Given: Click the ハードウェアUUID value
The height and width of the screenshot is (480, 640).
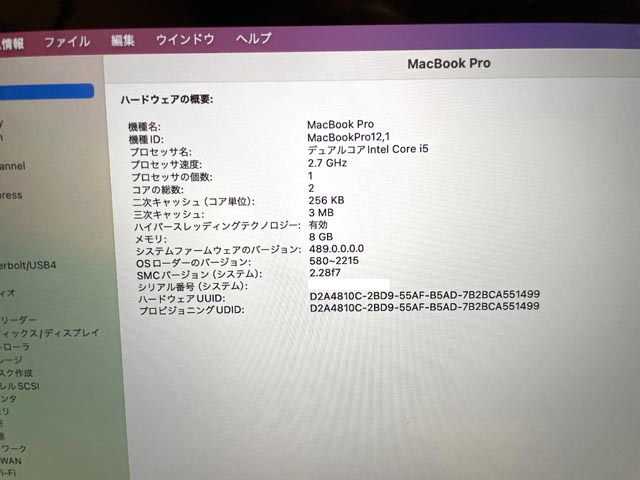Looking at the screenshot, I should 424,296.
